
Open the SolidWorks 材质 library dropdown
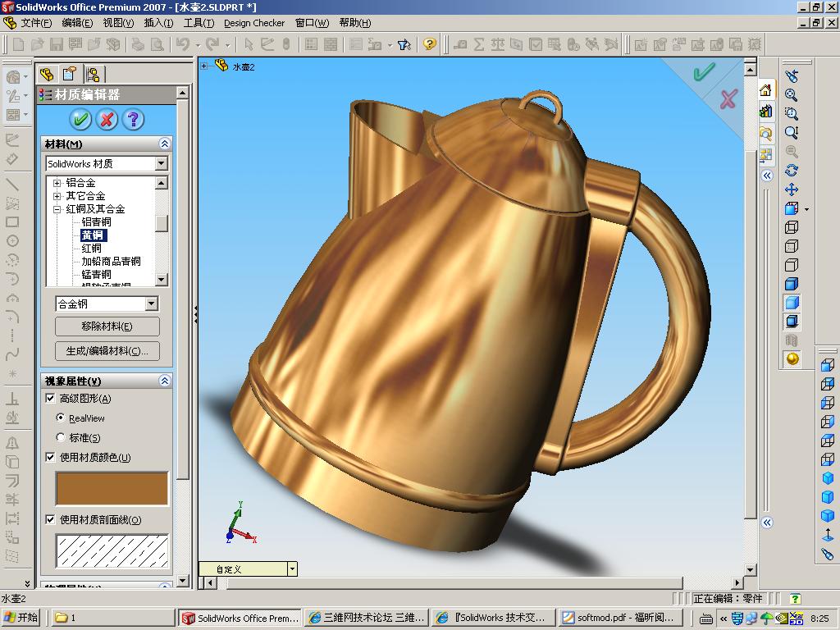click(x=162, y=163)
